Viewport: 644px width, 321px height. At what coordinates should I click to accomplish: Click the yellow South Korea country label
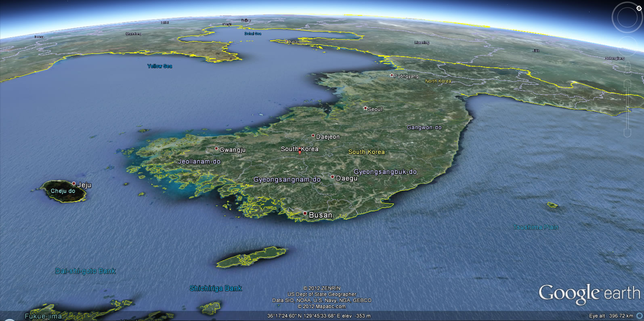coord(366,152)
